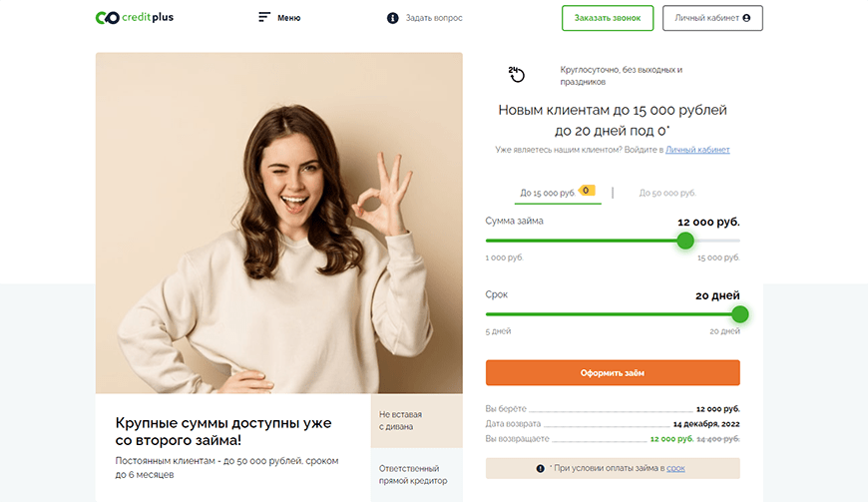Open the срок footnote link
The image size is (868, 502).
(675, 468)
